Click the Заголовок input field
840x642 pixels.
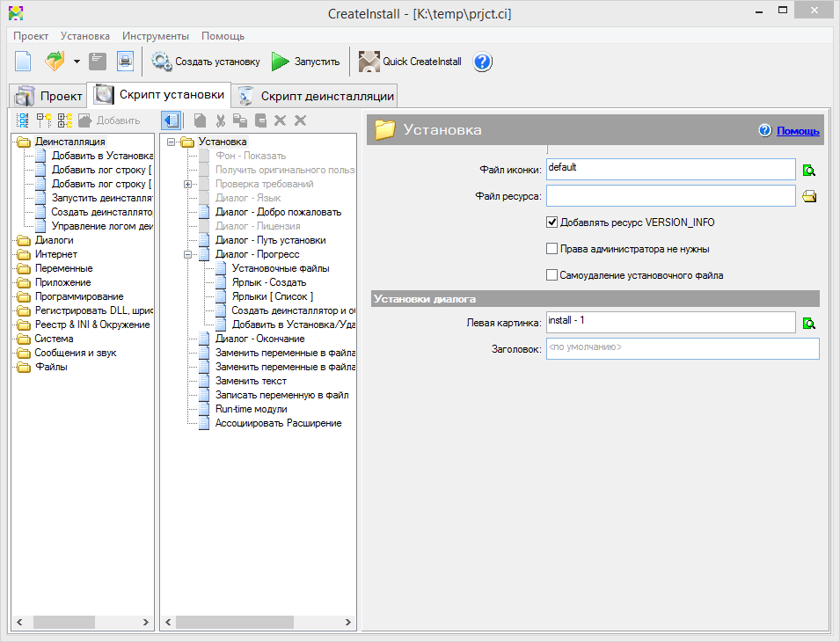682,348
